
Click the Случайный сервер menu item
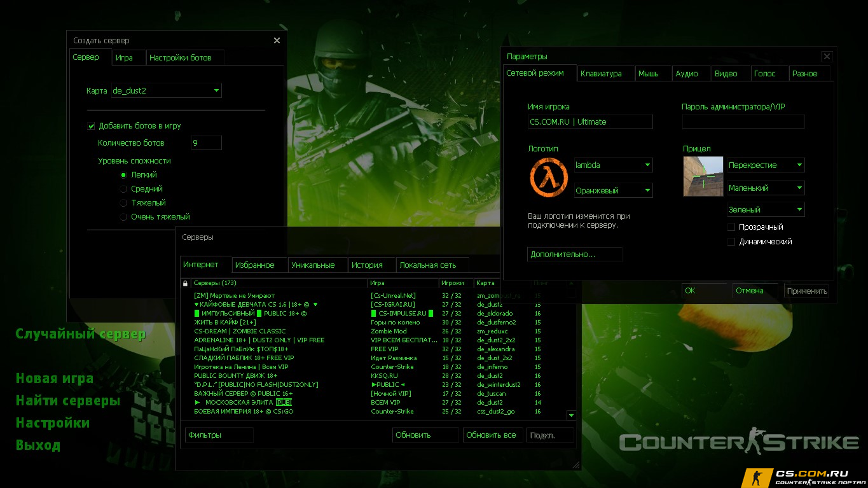pyautogui.click(x=81, y=334)
